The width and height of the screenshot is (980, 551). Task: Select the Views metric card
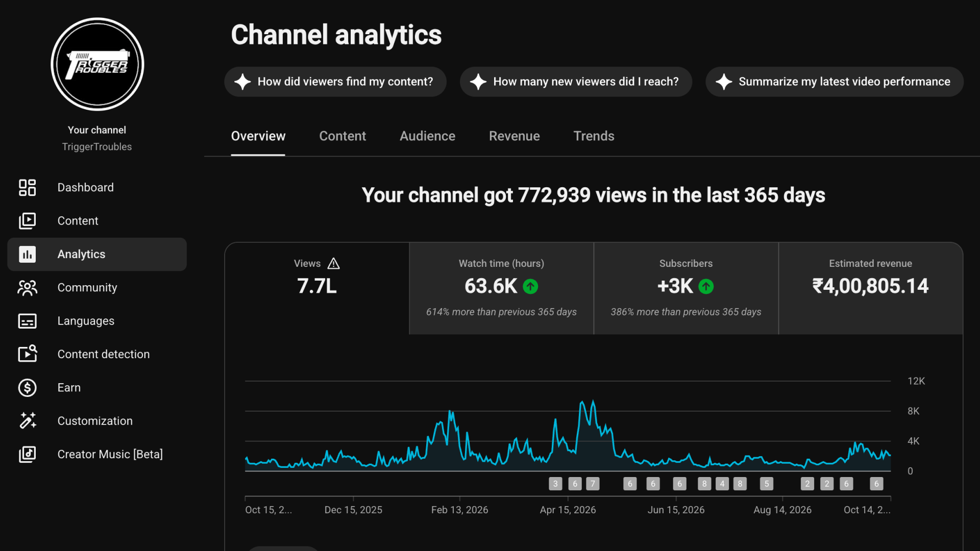tap(317, 288)
